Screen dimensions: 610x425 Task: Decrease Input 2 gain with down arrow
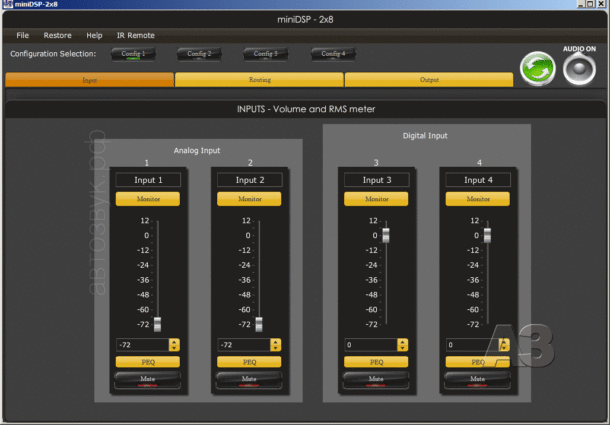point(276,348)
